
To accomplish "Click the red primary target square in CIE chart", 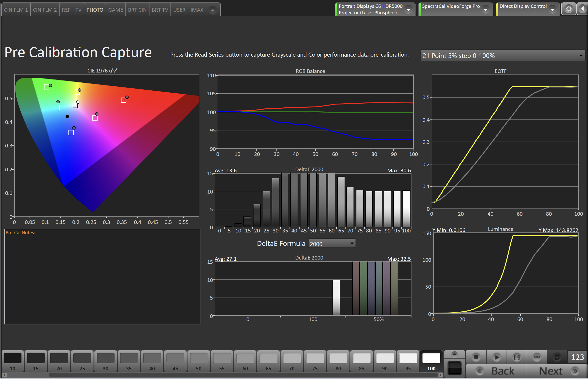I will [x=124, y=100].
